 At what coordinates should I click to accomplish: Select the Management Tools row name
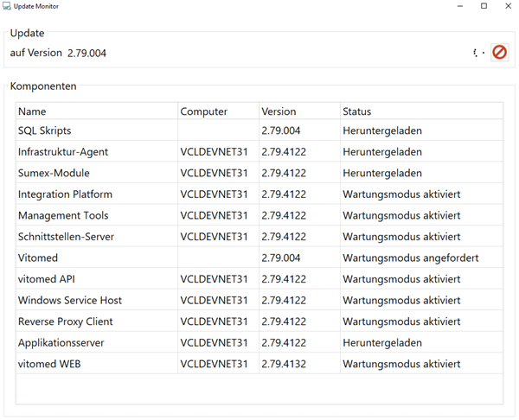(x=63, y=215)
